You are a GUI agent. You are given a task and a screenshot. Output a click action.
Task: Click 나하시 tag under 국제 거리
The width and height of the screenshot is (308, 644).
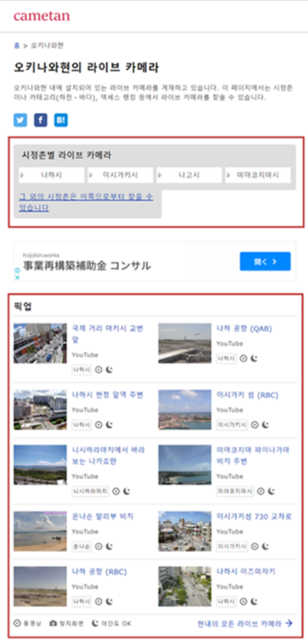click(x=81, y=369)
